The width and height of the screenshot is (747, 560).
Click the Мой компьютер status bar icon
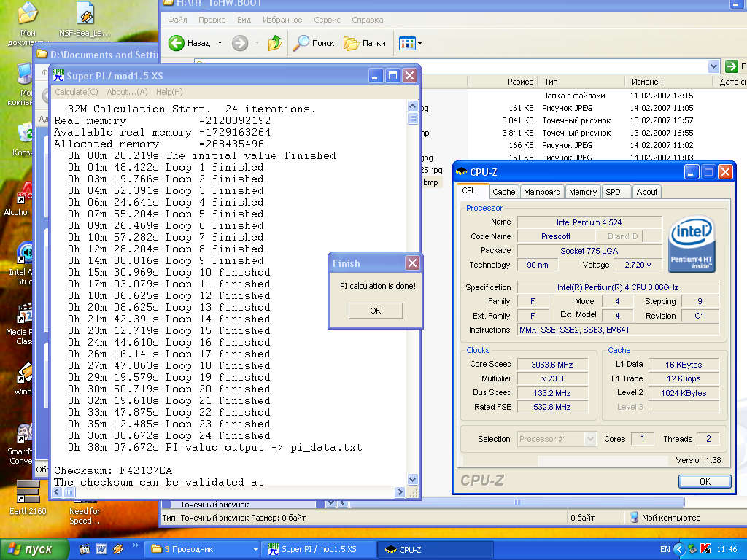[634, 517]
